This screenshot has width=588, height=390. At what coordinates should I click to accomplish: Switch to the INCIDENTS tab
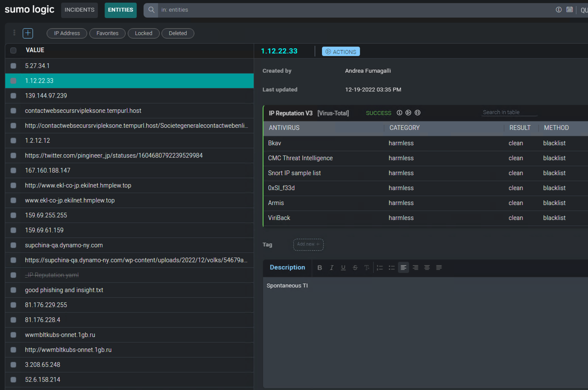point(79,10)
